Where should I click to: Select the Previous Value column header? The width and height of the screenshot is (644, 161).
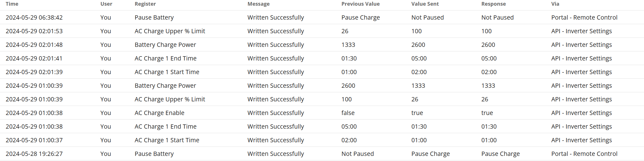click(360, 4)
